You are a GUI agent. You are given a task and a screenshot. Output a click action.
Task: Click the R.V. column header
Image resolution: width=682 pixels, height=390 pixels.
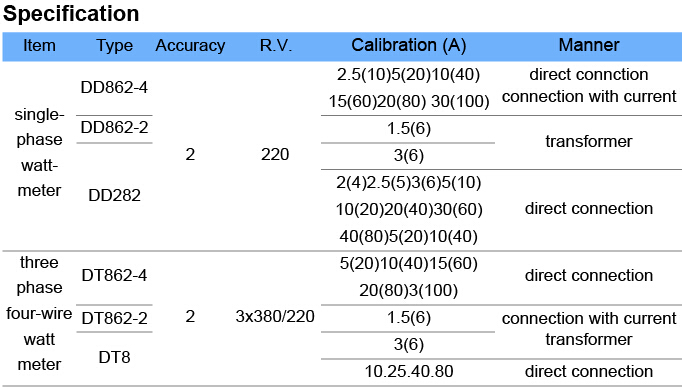pos(275,46)
